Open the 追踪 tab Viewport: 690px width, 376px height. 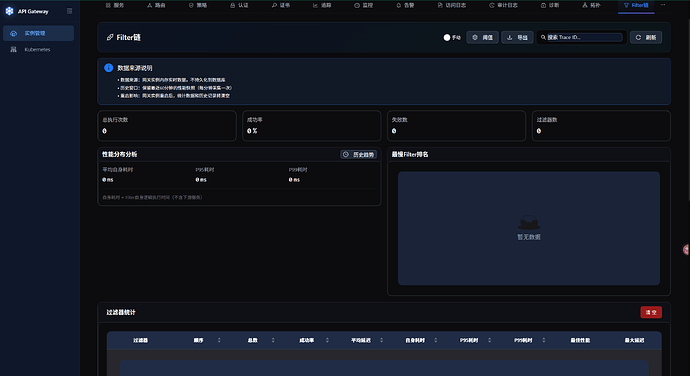[x=322, y=5]
